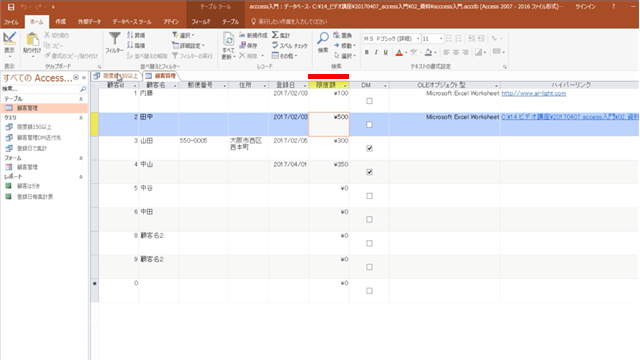This screenshot has width=640, height=360.
Task: Click すべて更新 refresh all icon
Action: click(229, 46)
